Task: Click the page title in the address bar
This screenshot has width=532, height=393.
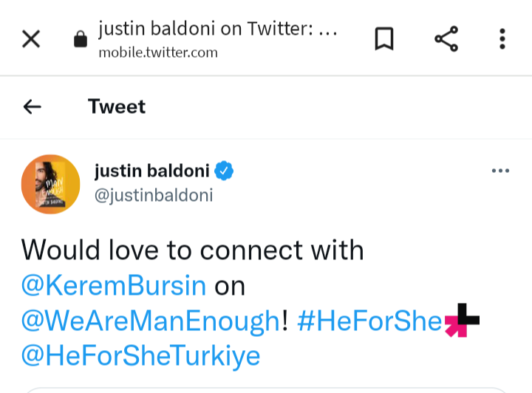Action: (218, 30)
